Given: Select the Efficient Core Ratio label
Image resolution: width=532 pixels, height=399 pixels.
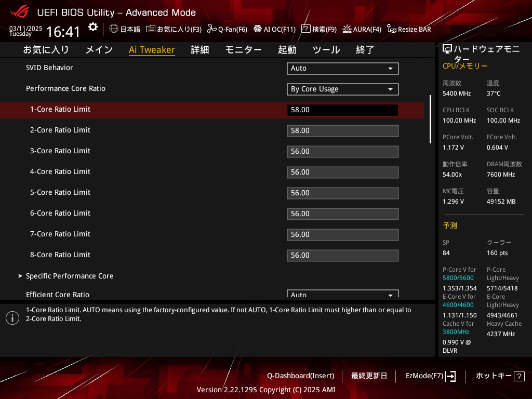Looking at the screenshot, I should (57, 295).
